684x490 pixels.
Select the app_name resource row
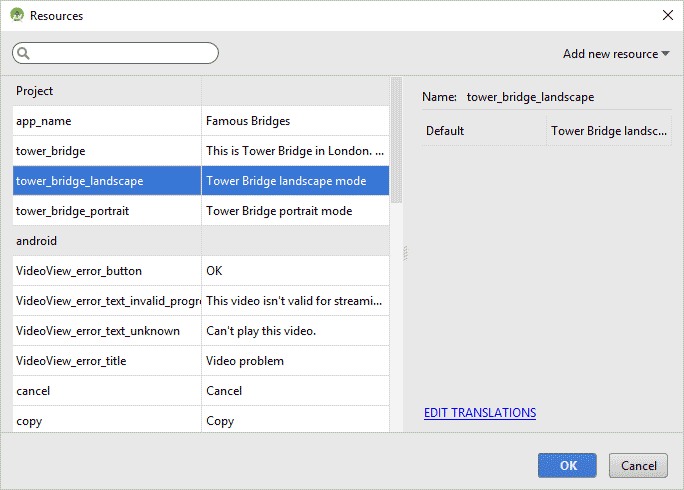tap(106, 121)
